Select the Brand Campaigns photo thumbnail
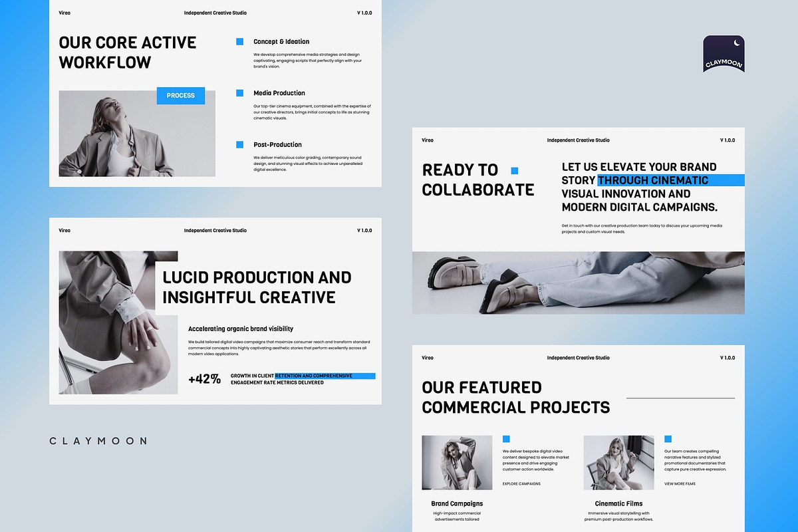This screenshot has width=798, height=532. click(458, 463)
